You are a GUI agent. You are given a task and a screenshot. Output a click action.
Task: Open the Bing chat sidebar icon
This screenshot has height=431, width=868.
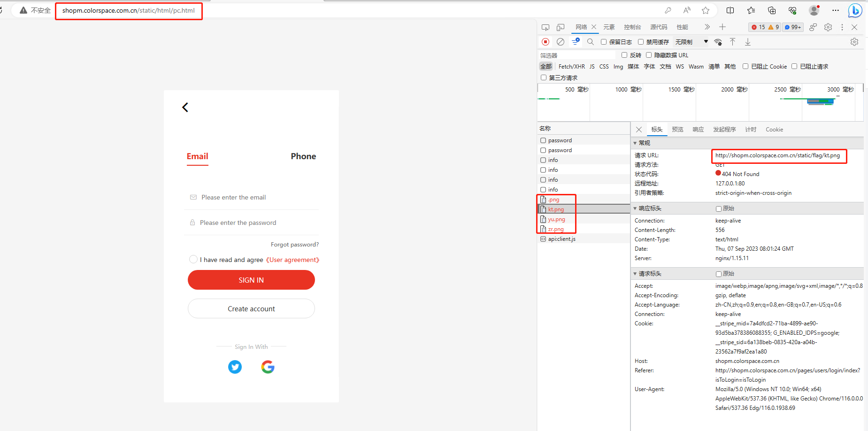855,10
